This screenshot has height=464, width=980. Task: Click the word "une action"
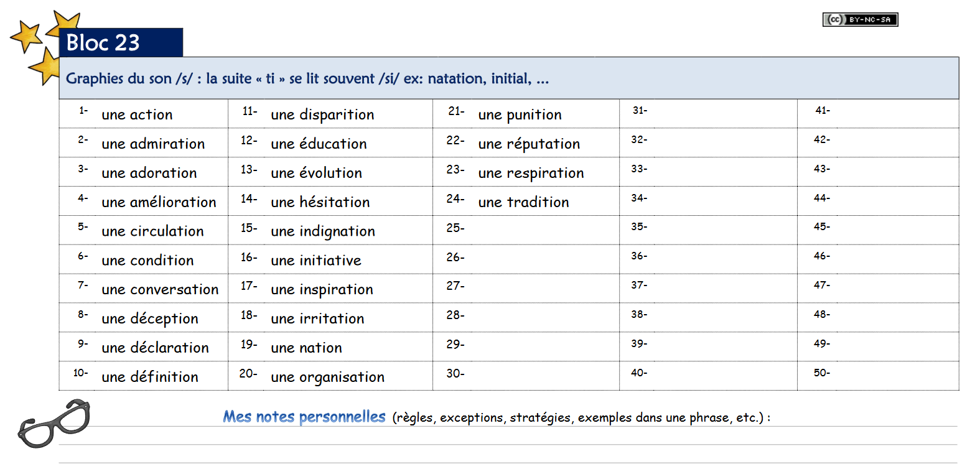pyautogui.click(x=137, y=114)
